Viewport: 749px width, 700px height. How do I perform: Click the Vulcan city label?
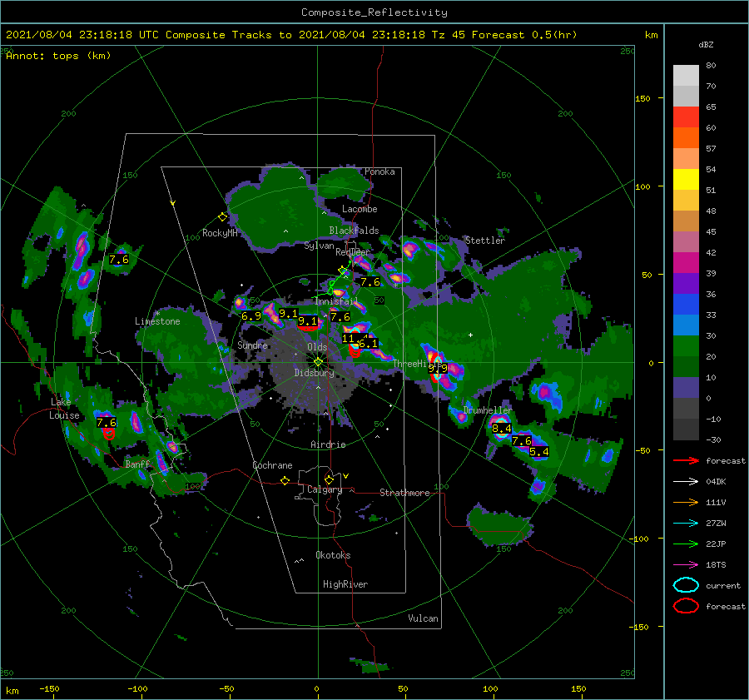click(423, 618)
